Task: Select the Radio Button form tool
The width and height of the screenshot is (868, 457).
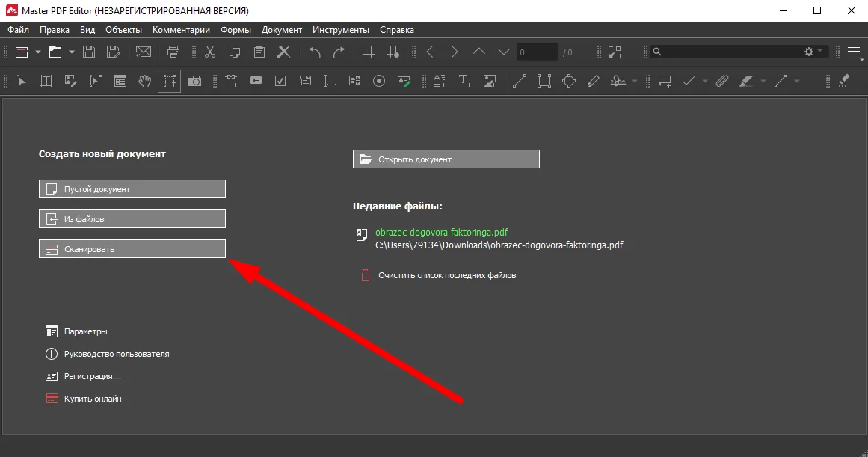Action: click(x=379, y=81)
